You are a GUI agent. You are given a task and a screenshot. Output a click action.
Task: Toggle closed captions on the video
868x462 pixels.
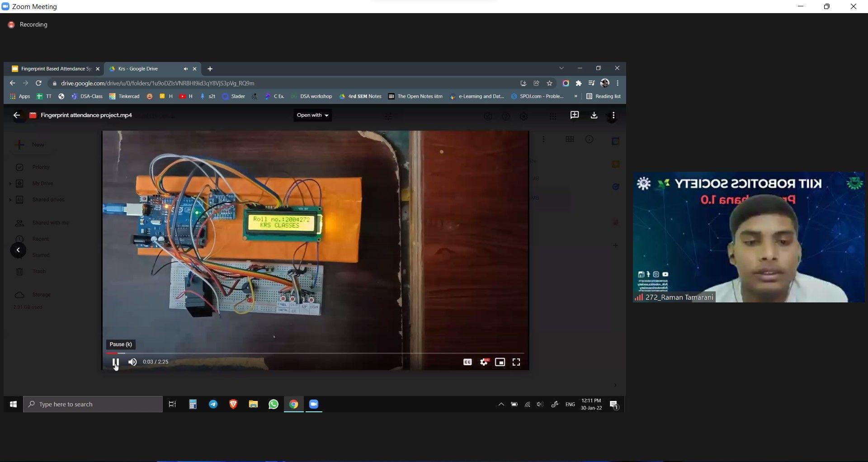[x=467, y=362]
